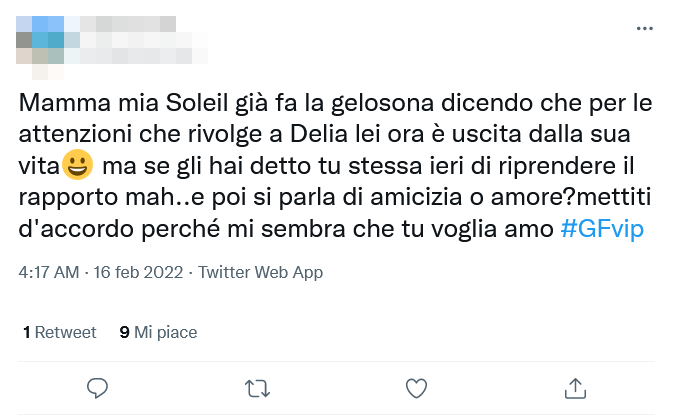This screenshot has width=677, height=417.
Task: Open the Twitter Web App source link
Action: click(x=260, y=272)
